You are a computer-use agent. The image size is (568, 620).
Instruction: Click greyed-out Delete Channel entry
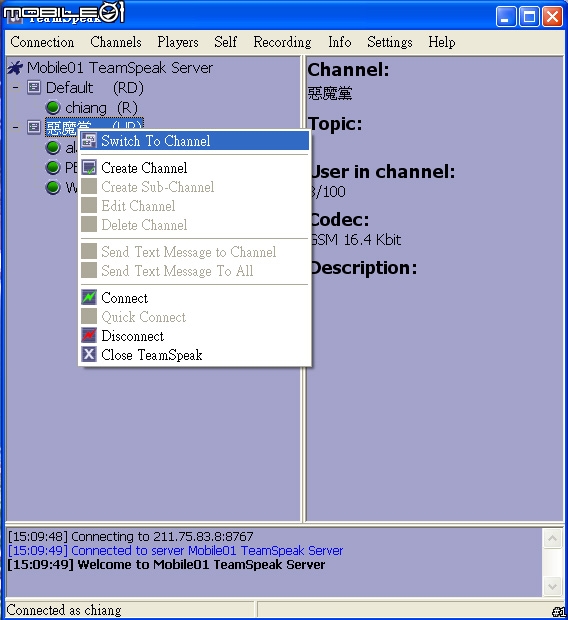click(x=194, y=225)
